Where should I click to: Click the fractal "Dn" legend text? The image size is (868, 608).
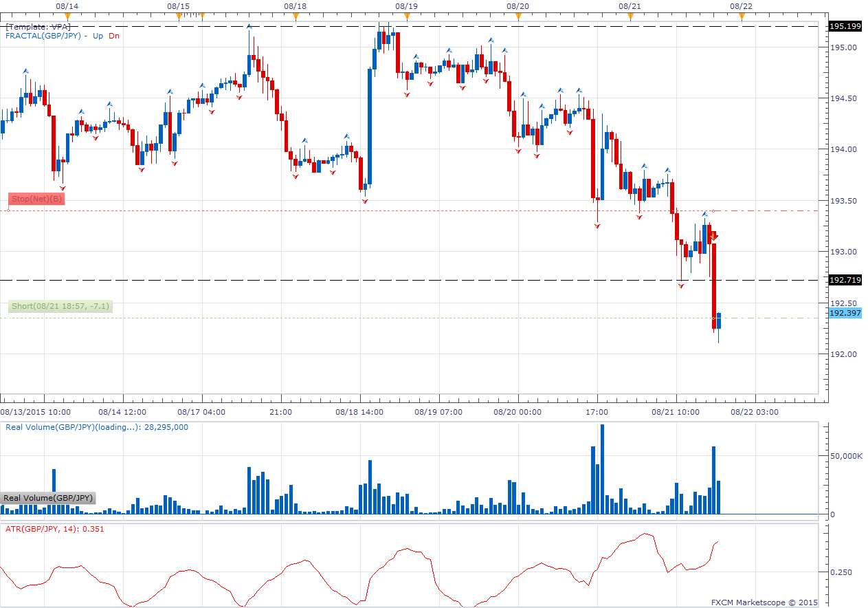114,36
